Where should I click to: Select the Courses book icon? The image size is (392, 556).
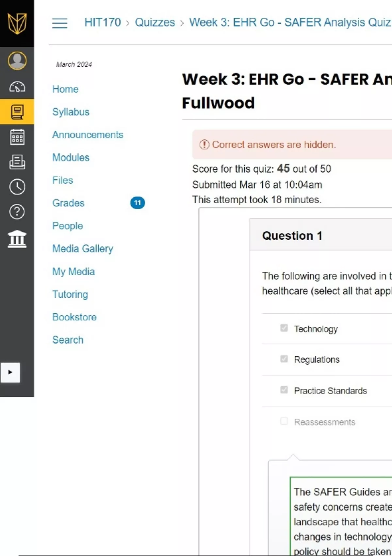17,112
